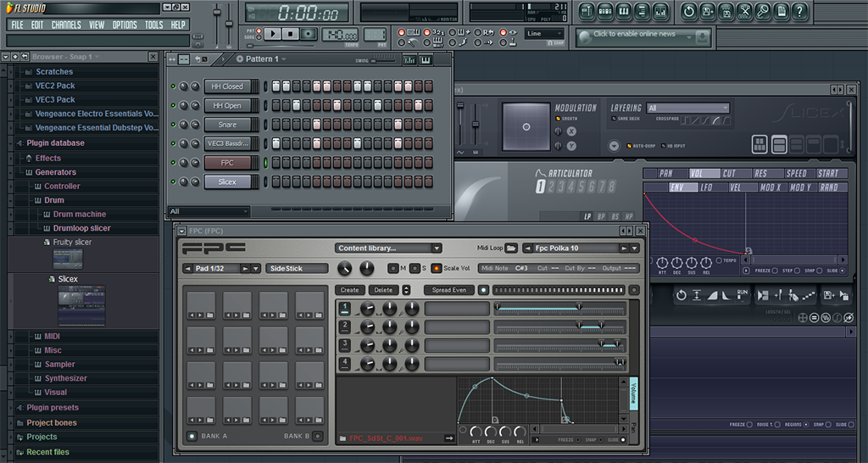
Task: Click the Slicex RUN icon
Action: (x=743, y=294)
